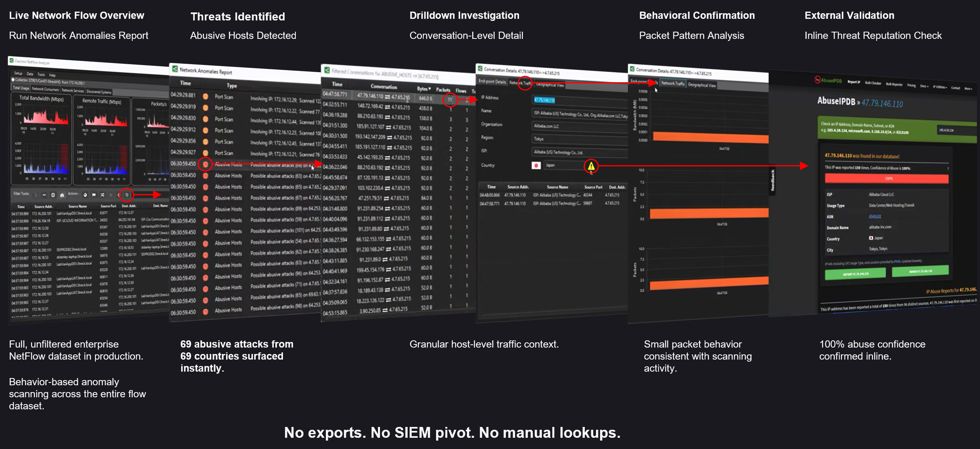
Task: Open the Docs dropdown on AbuseIPDB
Action: pos(924,86)
